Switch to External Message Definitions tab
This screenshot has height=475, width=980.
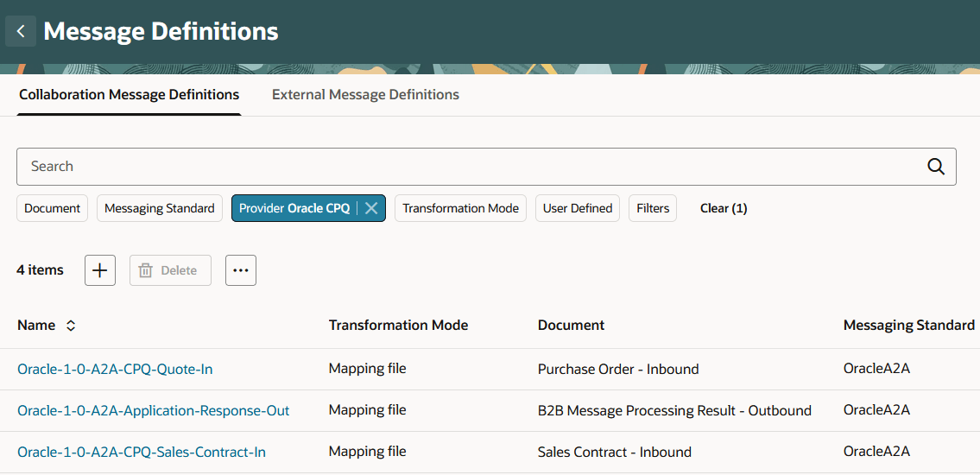tap(365, 94)
